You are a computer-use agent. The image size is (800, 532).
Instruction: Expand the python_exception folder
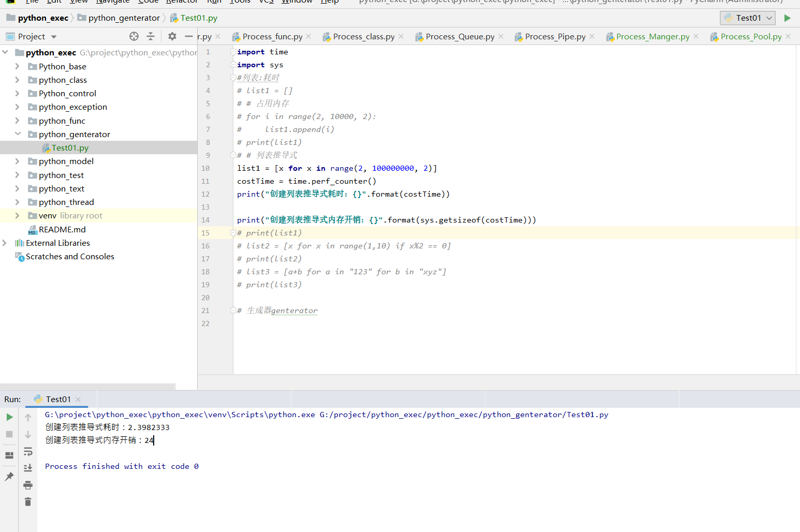click(x=18, y=107)
